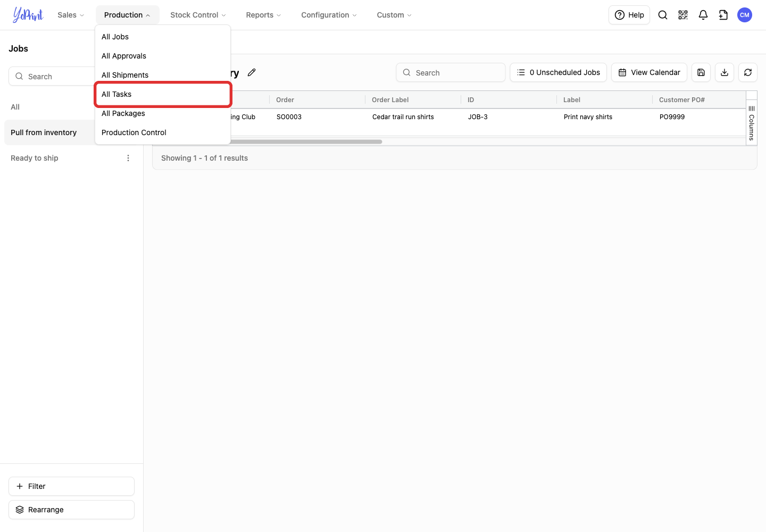The image size is (766, 532).
Task: Select All Tasks menu item
Action: tap(163, 94)
